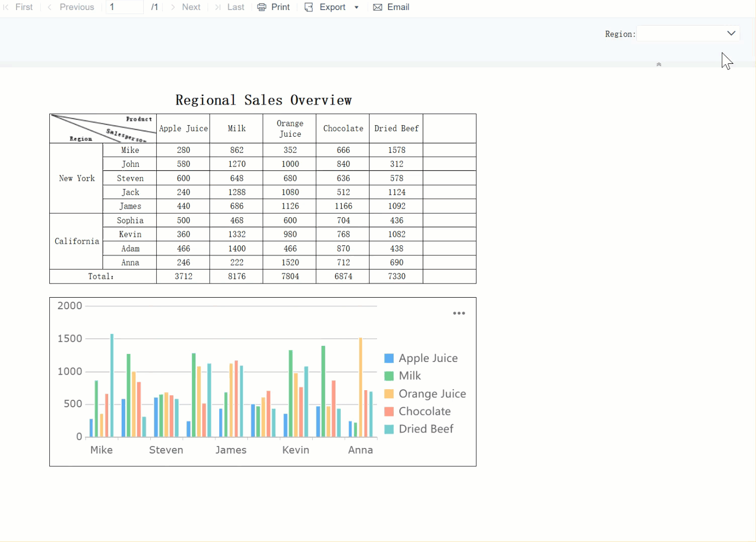Click Anna's tall Orange Juice bar
756x542 pixels.
tap(360, 387)
